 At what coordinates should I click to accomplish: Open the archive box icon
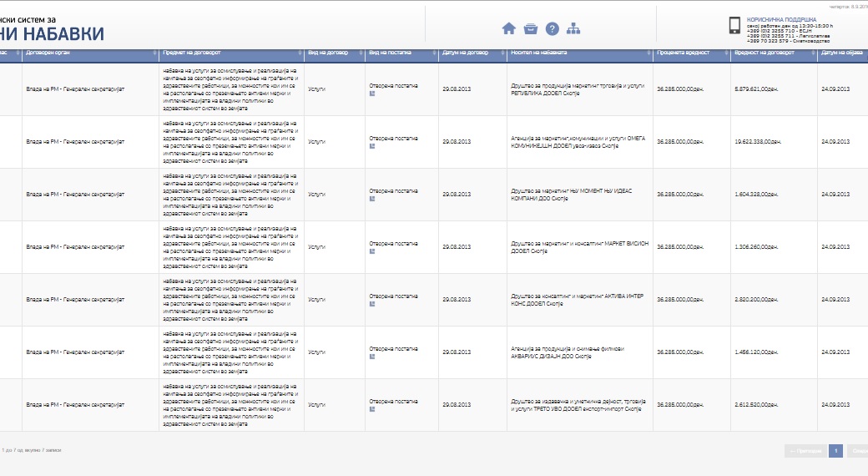click(530, 29)
